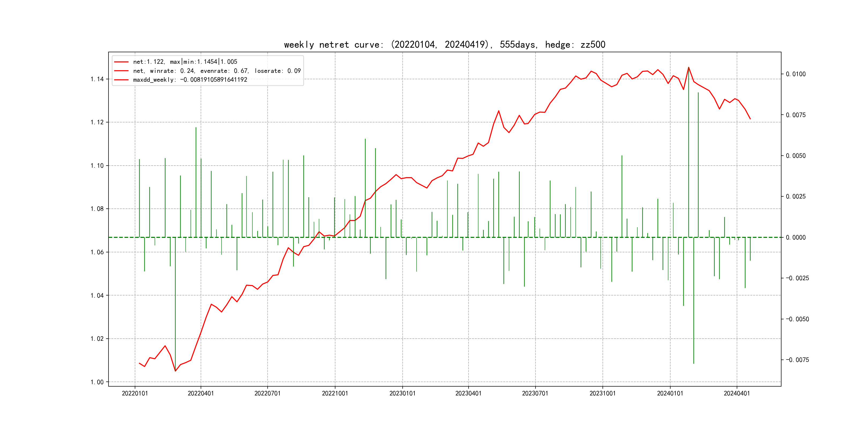Image resolution: width=868 pixels, height=434 pixels.
Task: Click the -0.0075 right axis tick label
Action: [x=797, y=360]
